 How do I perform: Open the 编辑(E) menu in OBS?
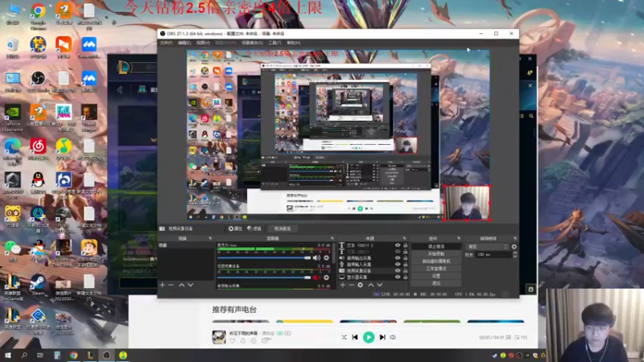(184, 43)
